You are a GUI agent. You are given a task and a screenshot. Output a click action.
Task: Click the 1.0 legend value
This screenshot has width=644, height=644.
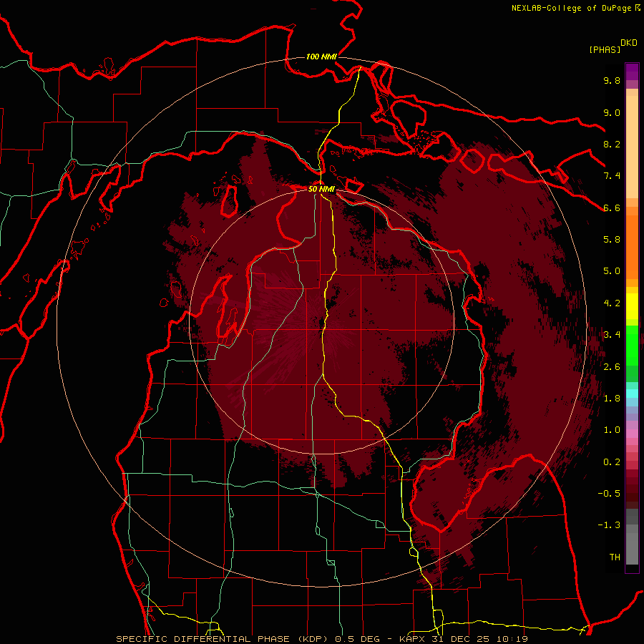coord(612,430)
